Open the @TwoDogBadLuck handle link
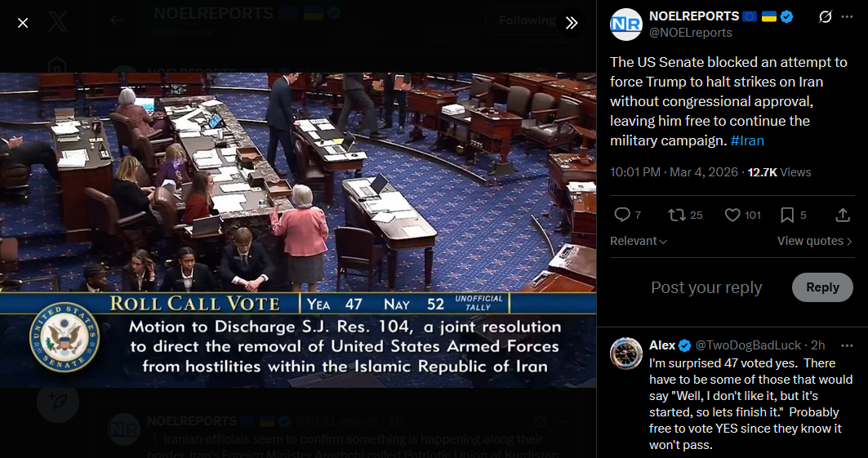The width and height of the screenshot is (868, 458). (x=748, y=345)
